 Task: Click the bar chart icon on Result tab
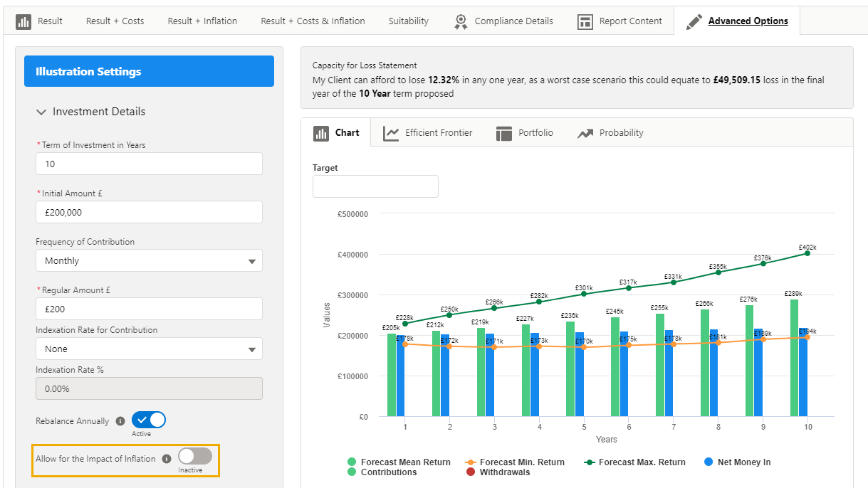[x=23, y=21]
